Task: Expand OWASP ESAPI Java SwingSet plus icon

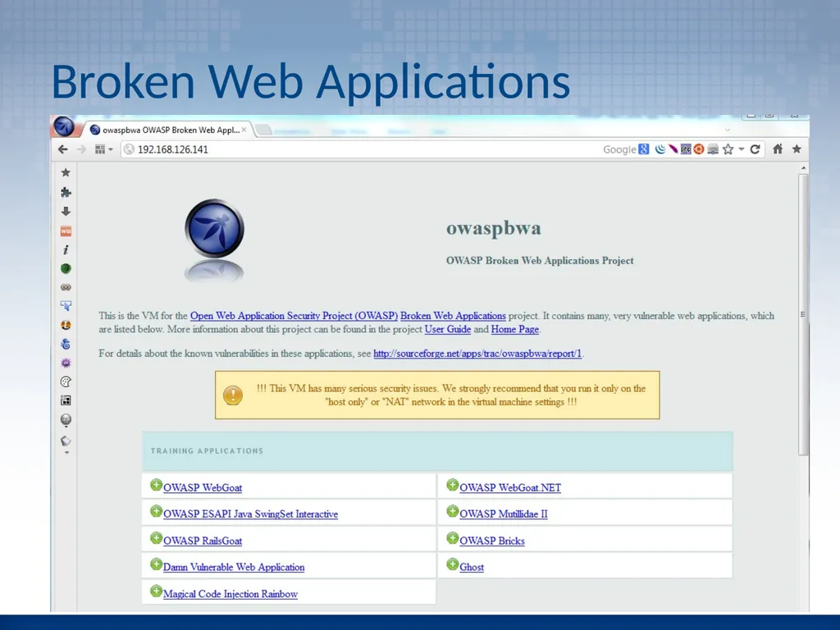Action: pos(156,511)
